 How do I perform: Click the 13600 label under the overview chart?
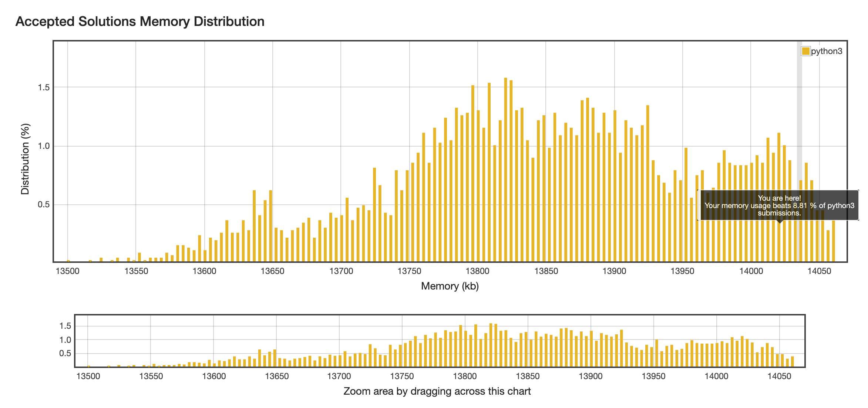pos(214,377)
